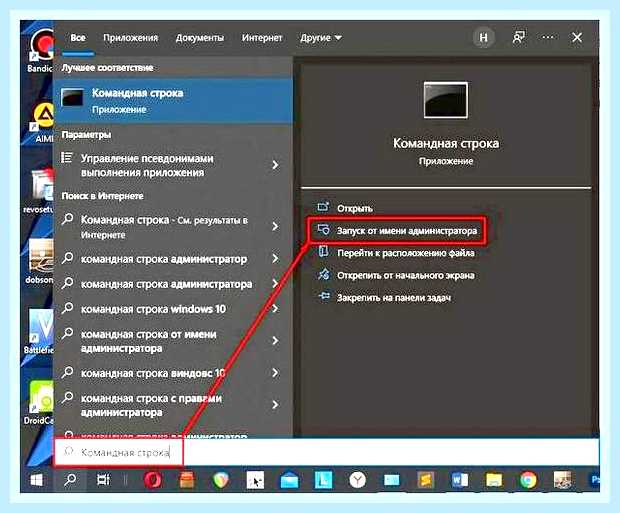This screenshot has width=620, height=513.
Task: Switch to the Приложения tab
Action: pyautogui.click(x=130, y=38)
